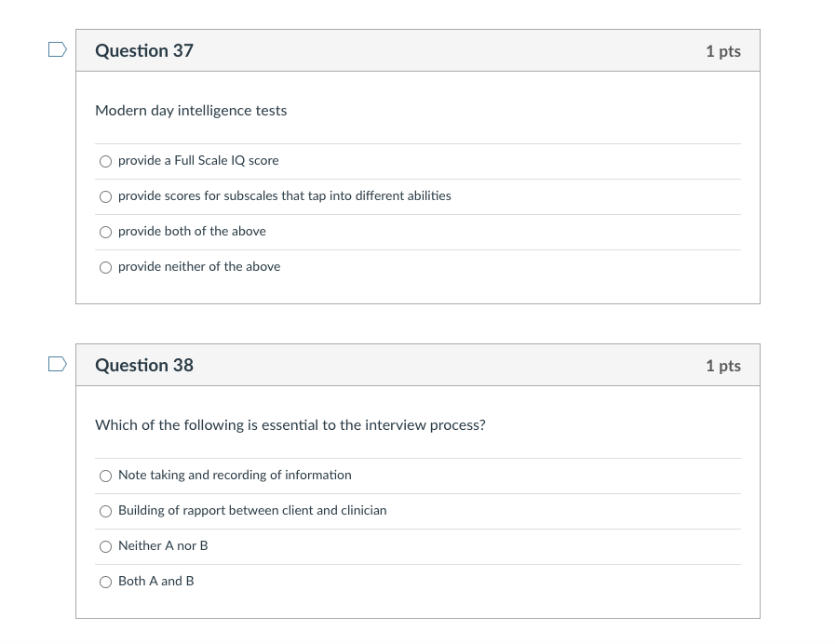Click the flag icon beside Question 37

click(x=57, y=49)
